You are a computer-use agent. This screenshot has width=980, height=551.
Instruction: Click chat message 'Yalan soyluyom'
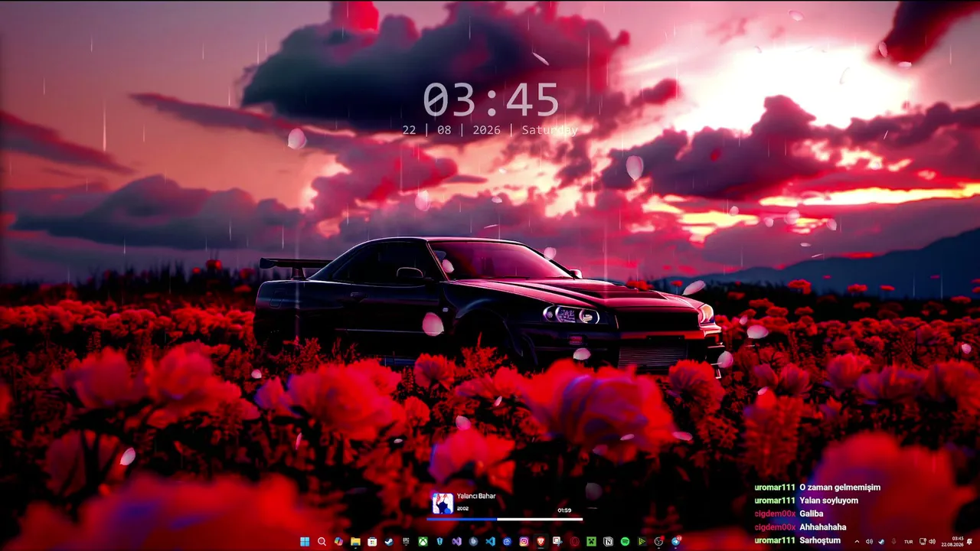pyautogui.click(x=828, y=500)
